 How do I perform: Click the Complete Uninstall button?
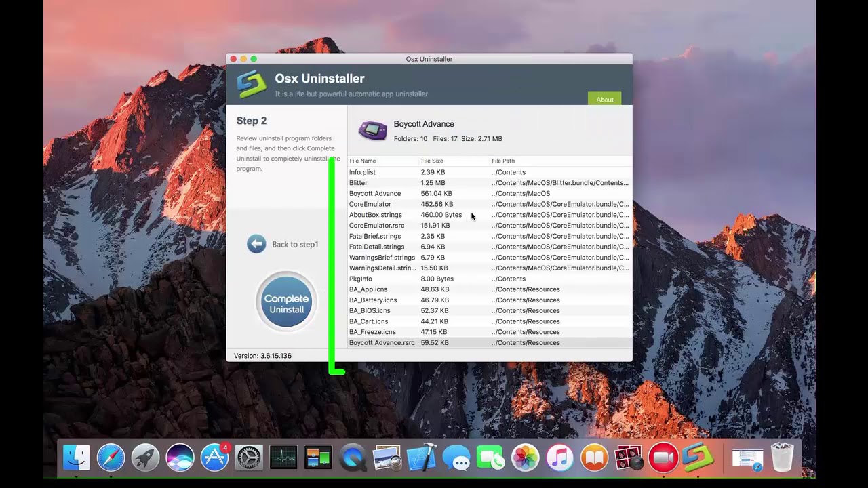pyautogui.click(x=286, y=303)
